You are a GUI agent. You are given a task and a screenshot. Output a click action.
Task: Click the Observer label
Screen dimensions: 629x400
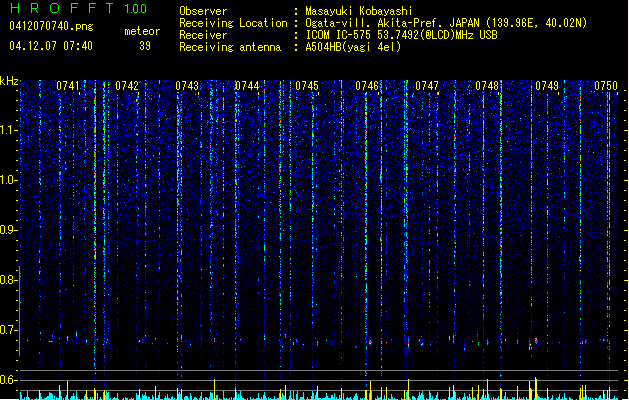203,11
